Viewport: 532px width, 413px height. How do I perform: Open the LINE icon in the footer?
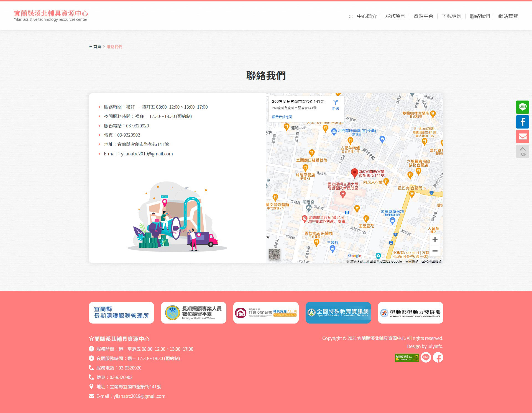click(426, 358)
